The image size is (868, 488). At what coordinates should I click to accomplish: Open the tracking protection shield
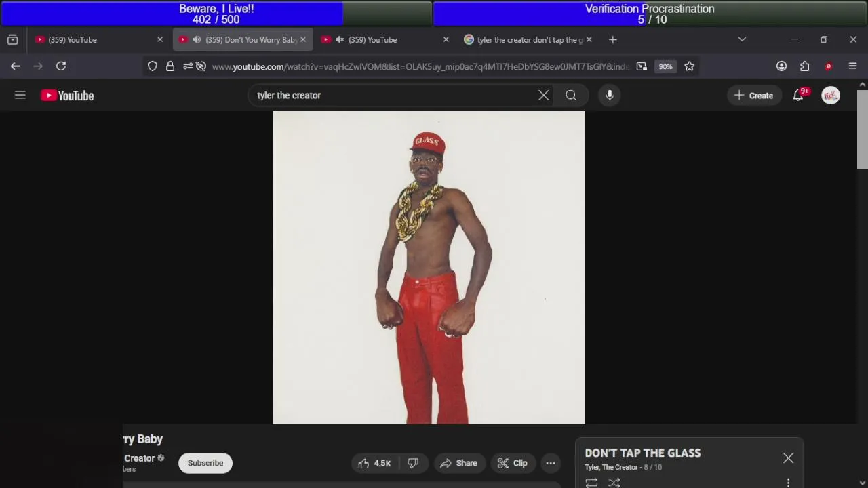click(153, 66)
